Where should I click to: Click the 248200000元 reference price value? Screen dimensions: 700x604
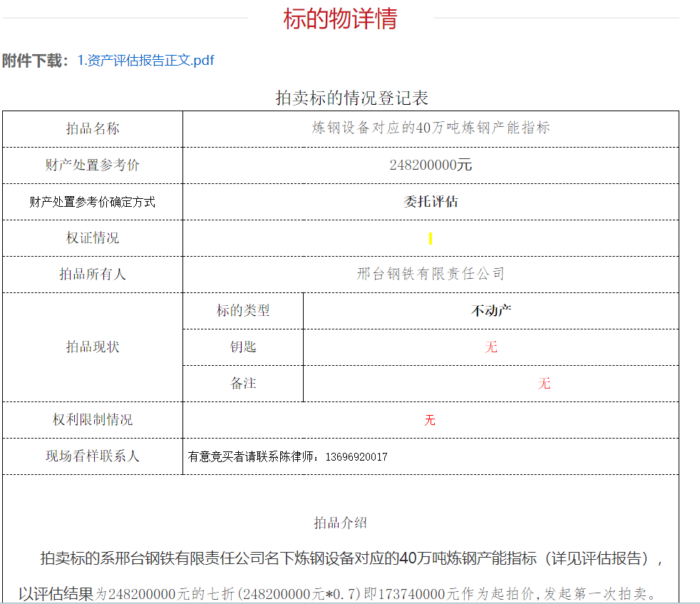point(431,165)
